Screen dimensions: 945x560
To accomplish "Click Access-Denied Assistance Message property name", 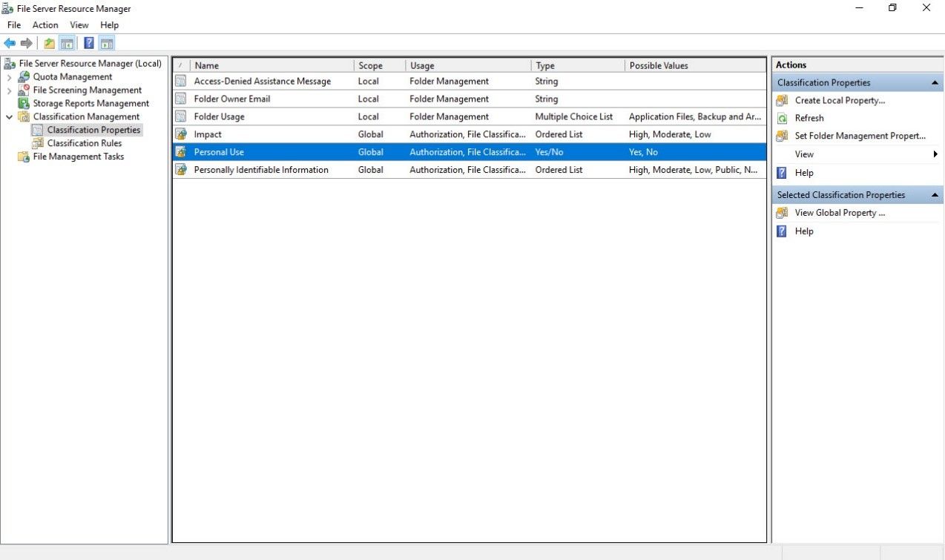I will (263, 81).
